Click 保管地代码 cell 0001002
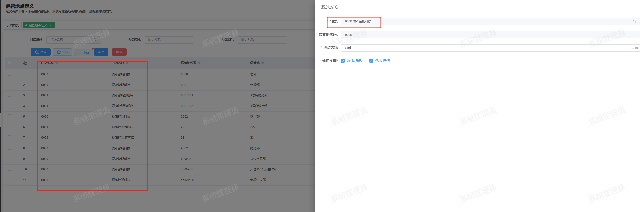Viewport: 644px width, 212px height. 187,106
